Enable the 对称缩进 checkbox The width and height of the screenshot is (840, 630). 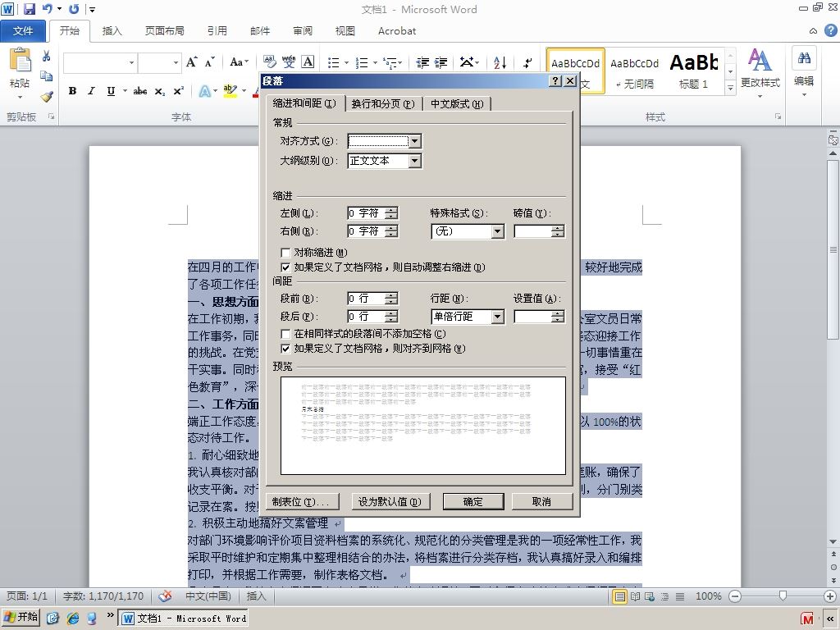(285, 253)
